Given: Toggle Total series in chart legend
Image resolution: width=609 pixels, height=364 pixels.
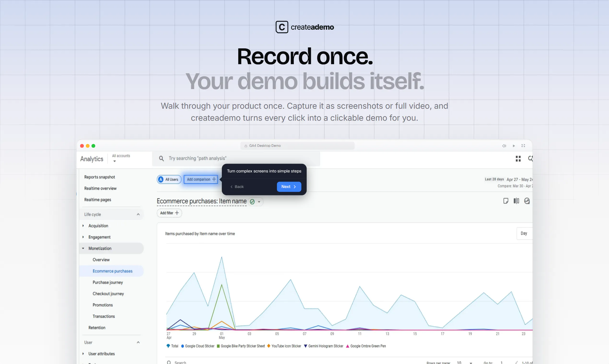Looking at the screenshot, I should (172, 346).
